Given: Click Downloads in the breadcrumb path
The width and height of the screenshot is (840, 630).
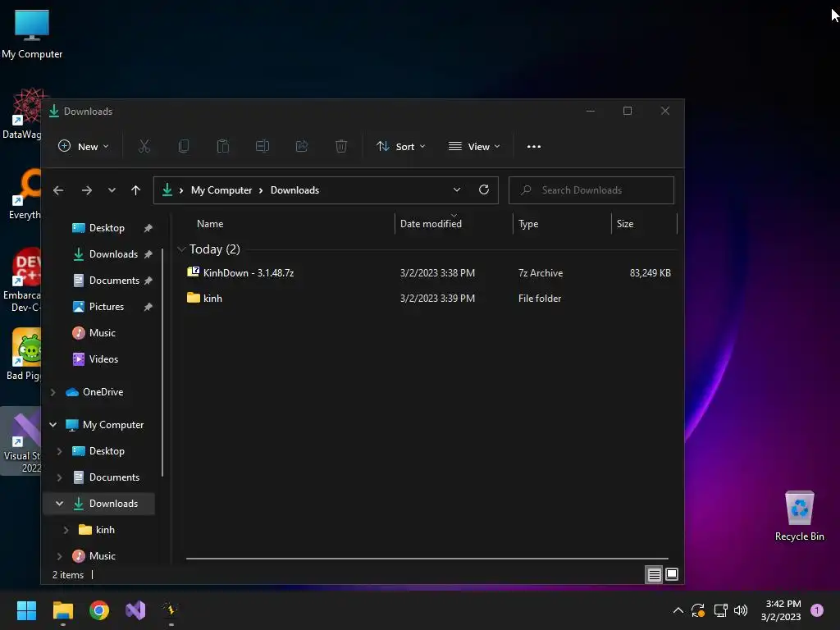Looking at the screenshot, I should [294, 190].
